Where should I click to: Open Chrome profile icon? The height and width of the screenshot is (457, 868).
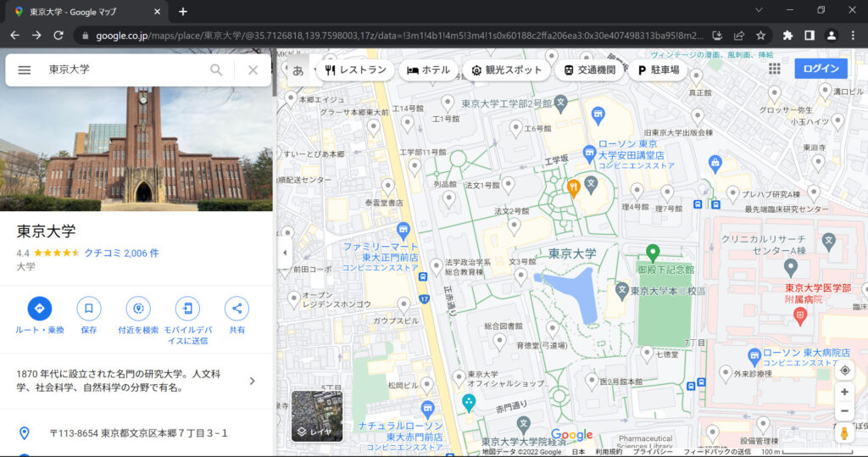(x=832, y=36)
